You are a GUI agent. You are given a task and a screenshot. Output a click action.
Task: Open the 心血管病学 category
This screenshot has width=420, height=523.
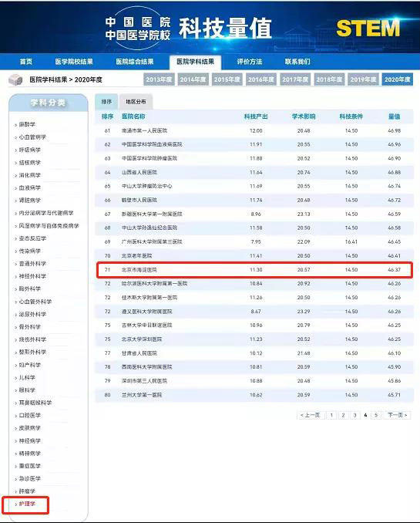pyautogui.click(x=32, y=137)
